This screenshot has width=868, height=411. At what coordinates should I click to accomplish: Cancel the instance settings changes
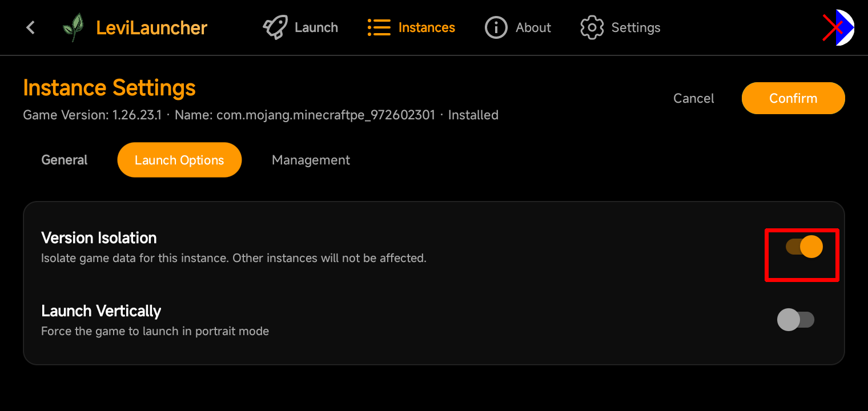tap(694, 98)
